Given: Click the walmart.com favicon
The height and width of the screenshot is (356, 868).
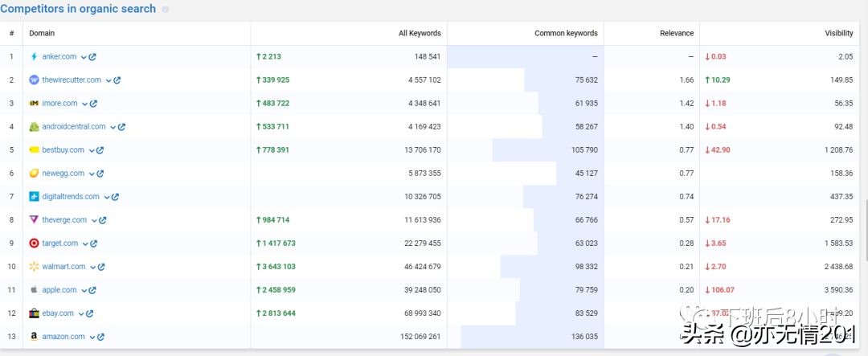Looking at the screenshot, I should [x=34, y=266].
